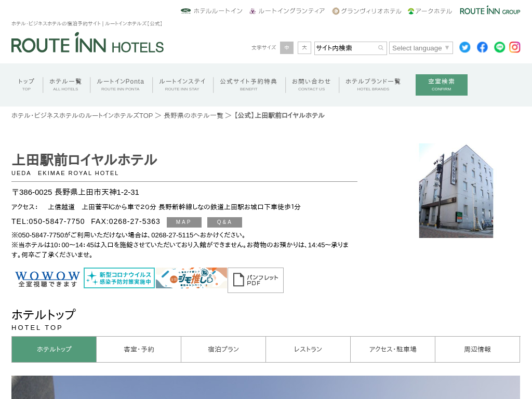Click the MAP button

(x=184, y=222)
